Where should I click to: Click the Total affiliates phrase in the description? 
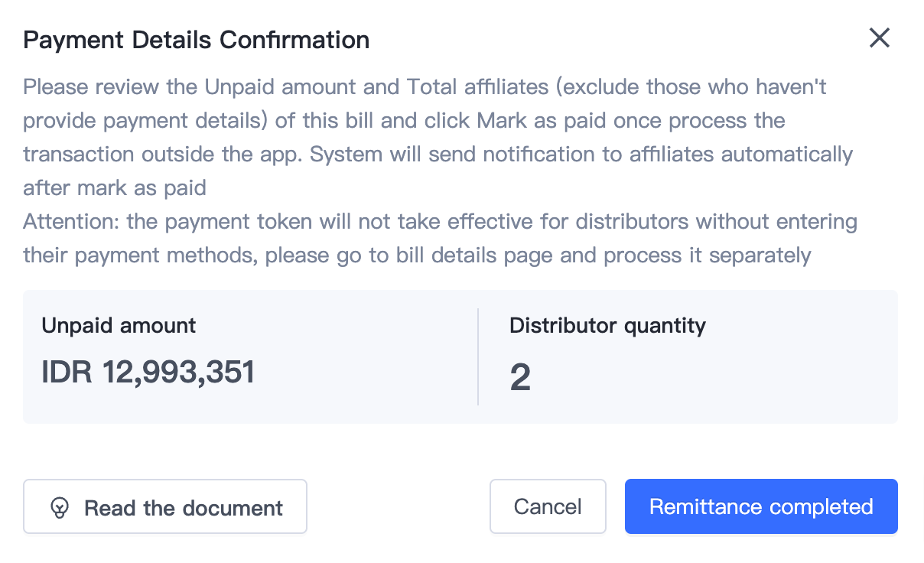478,87
